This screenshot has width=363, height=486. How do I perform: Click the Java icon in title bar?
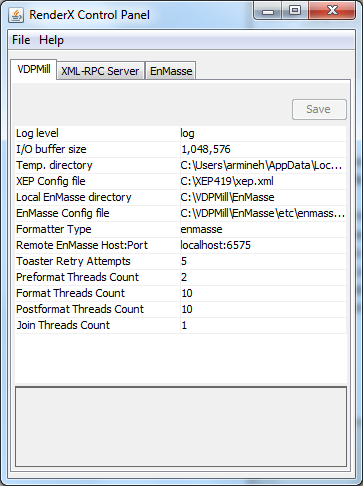pyautogui.click(x=16, y=15)
